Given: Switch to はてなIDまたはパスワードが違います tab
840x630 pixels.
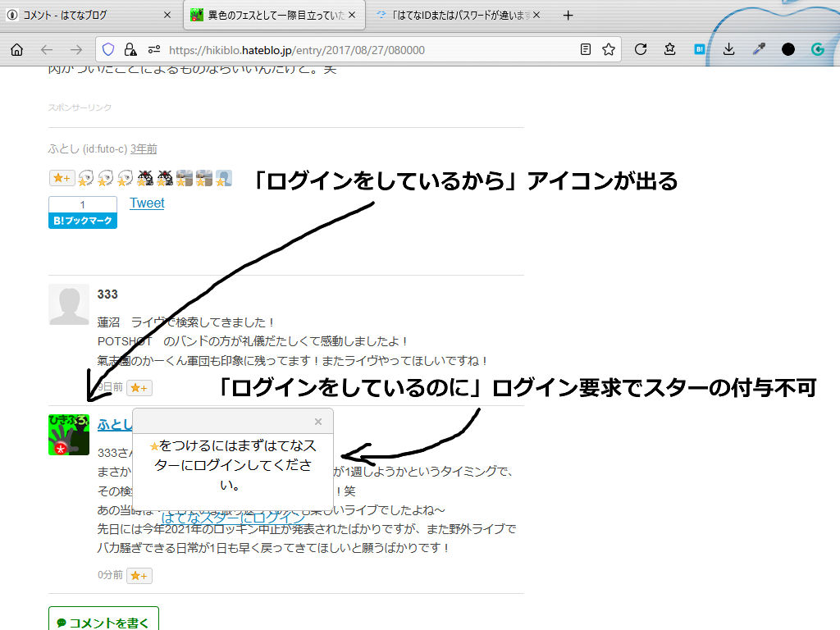Looking at the screenshot, I should 459,15.
